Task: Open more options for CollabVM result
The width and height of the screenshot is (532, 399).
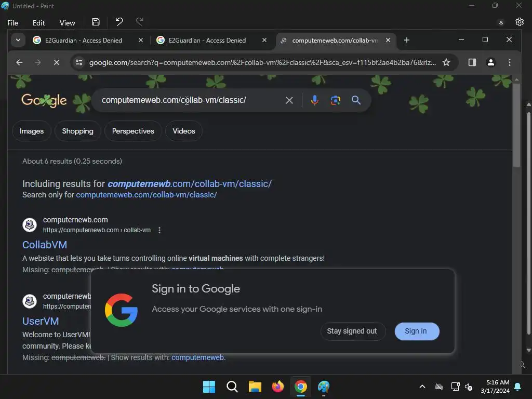Action: [159, 230]
